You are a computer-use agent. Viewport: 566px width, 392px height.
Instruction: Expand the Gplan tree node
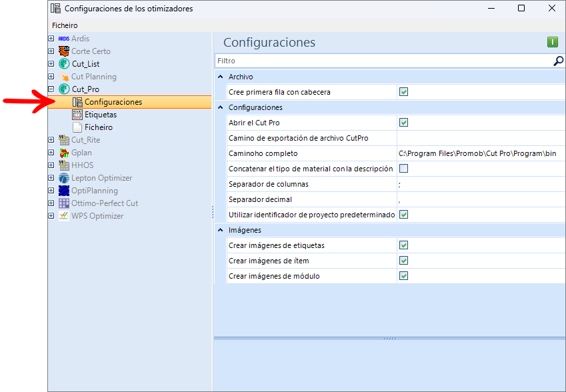[x=51, y=152]
